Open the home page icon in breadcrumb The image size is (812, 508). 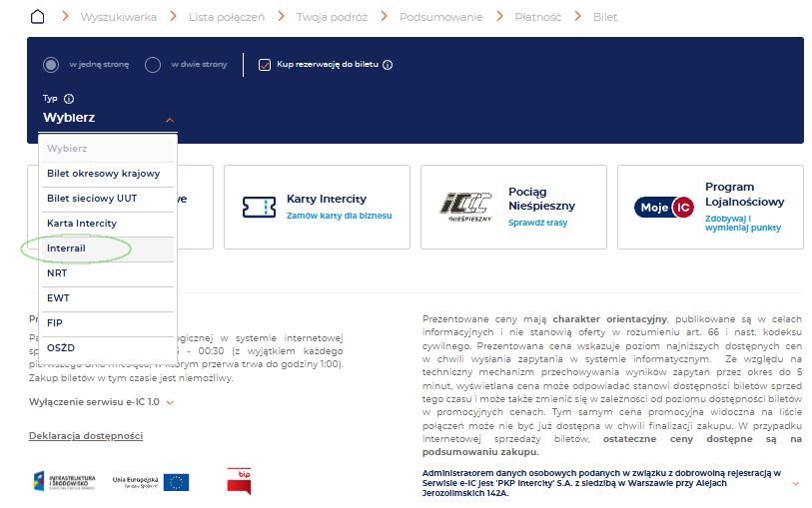(37, 17)
